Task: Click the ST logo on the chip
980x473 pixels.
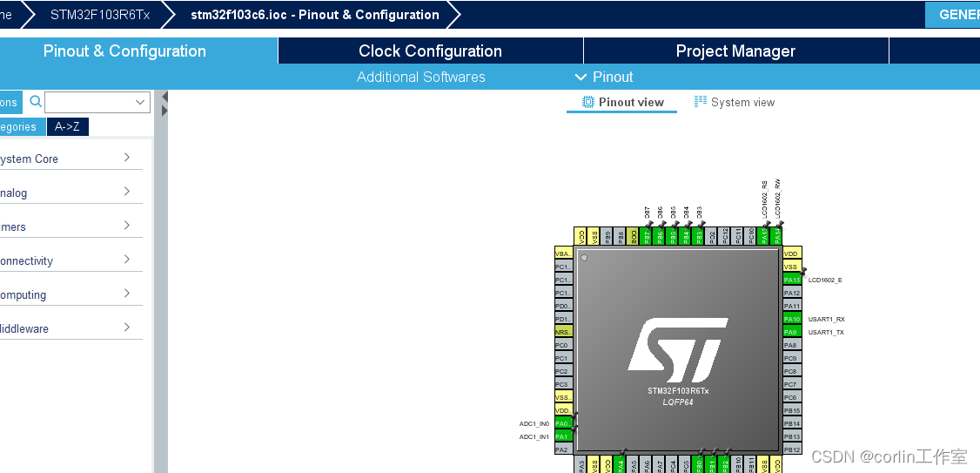Action: [678, 350]
